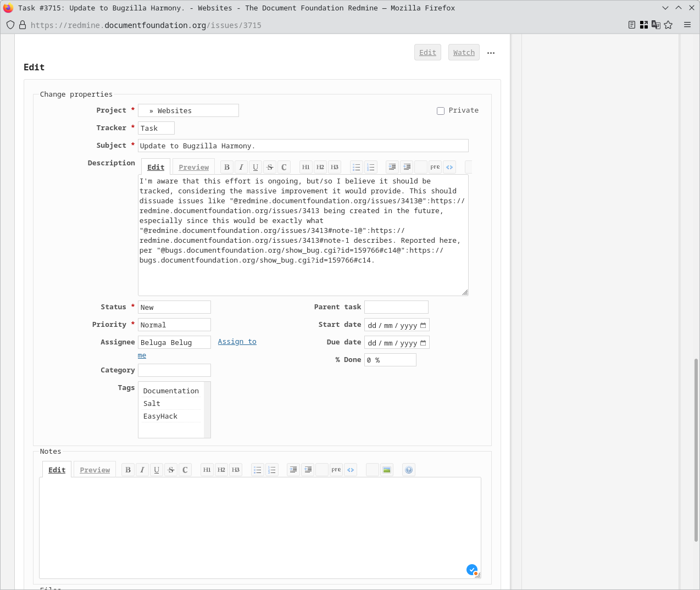Click into the Parent task field

(396, 307)
